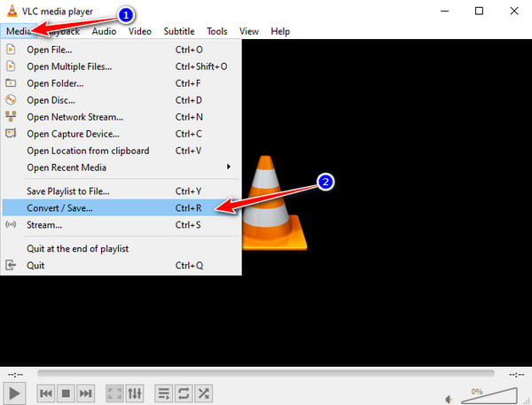
Task: Choose Open File... menu entry
Action: tap(121, 50)
